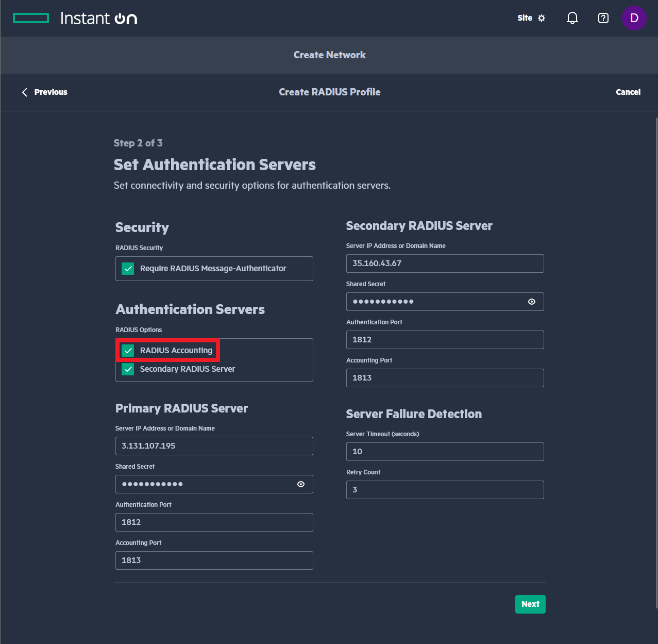Image resolution: width=658 pixels, height=644 pixels.
Task: Open the notifications bell icon
Action: pos(572,18)
